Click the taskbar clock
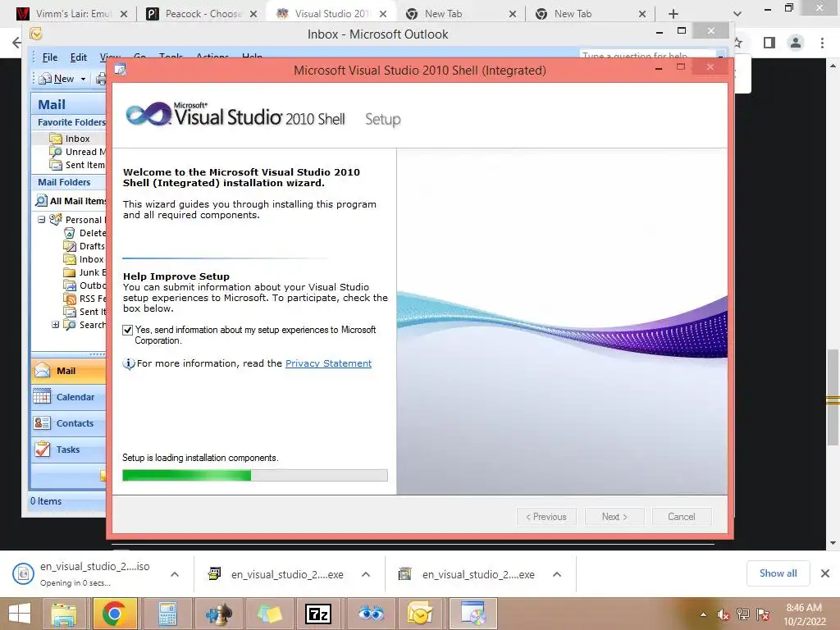The width and height of the screenshot is (840, 630). pyautogui.click(x=805, y=614)
